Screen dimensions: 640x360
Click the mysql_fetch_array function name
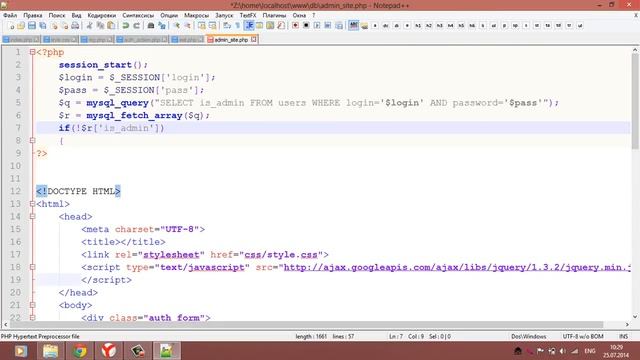coord(134,116)
